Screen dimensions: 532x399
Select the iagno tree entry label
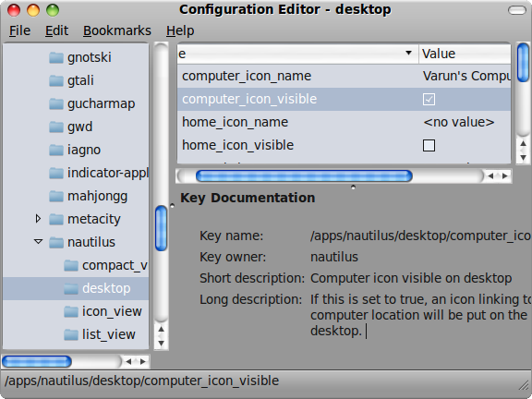84,150
